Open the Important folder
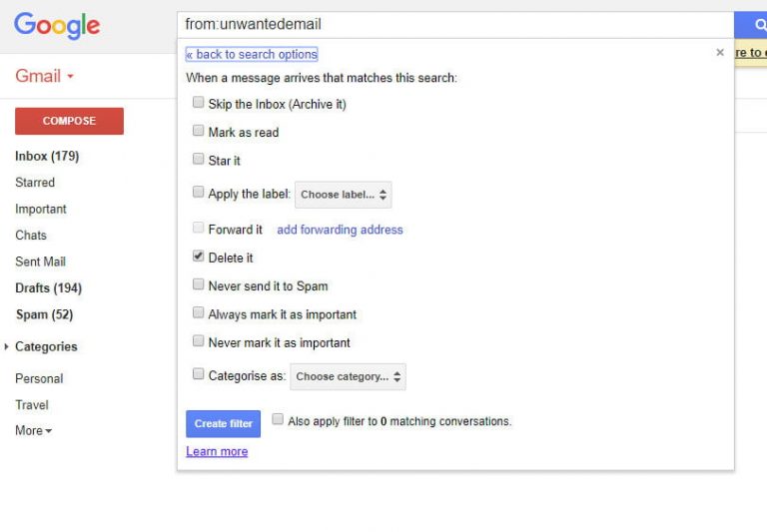Screen dimensions: 767x532 pyautogui.click(x=41, y=209)
